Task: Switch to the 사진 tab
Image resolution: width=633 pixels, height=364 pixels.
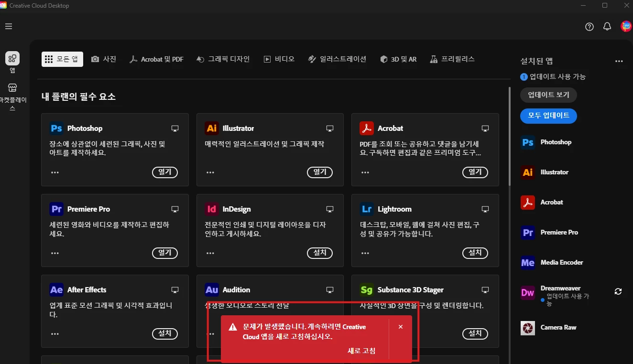Action: [x=104, y=59]
